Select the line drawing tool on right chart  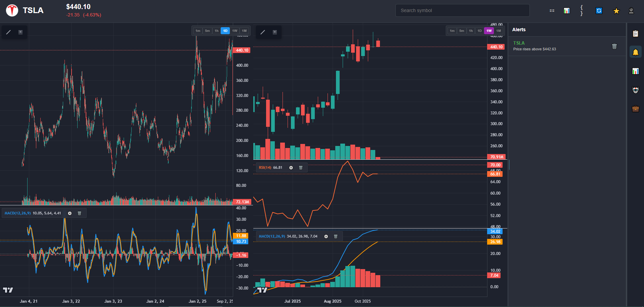click(x=263, y=32)
